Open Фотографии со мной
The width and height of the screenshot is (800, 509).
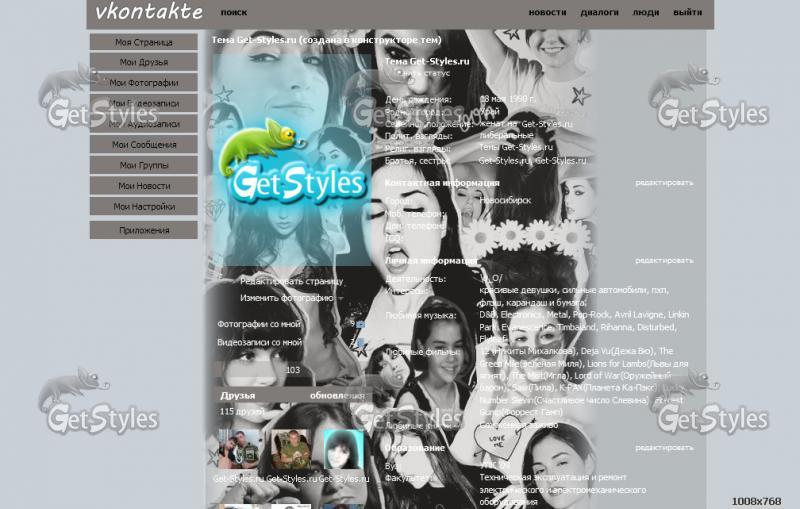tap(259, 324)
